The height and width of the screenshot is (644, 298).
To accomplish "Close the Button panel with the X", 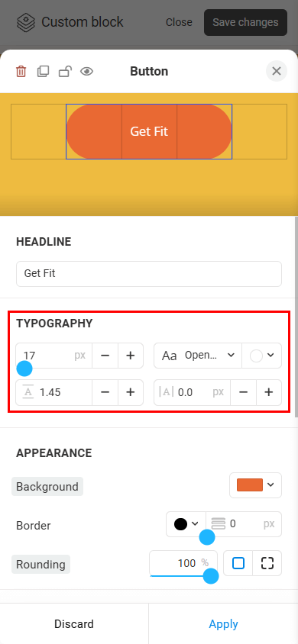I will point(277,71).
